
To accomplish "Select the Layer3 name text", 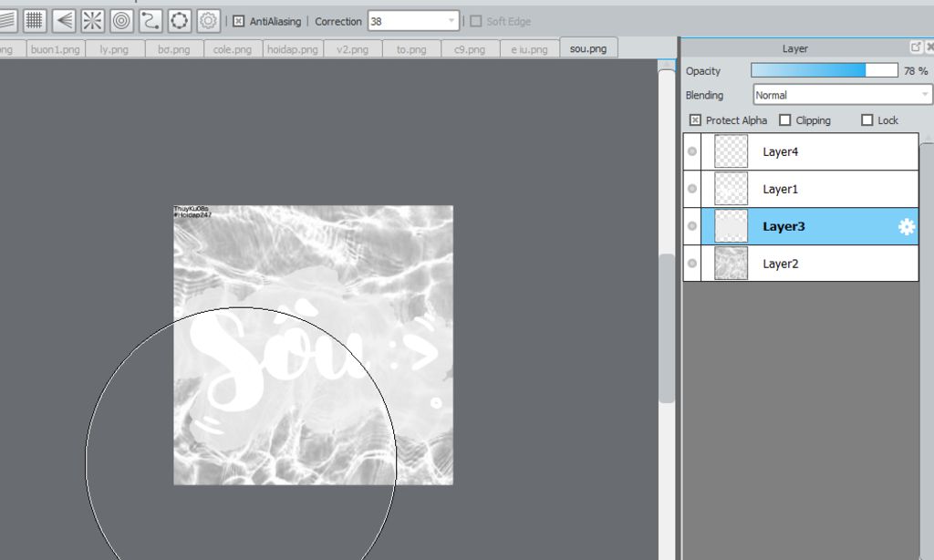I will (784, 226).
